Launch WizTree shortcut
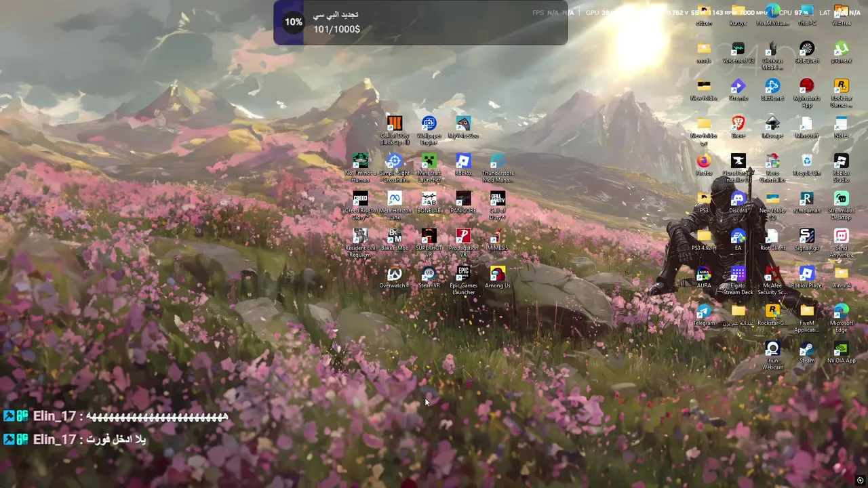Image resolution: width=868 pixels, height=488 pixels. pos(841,12)
